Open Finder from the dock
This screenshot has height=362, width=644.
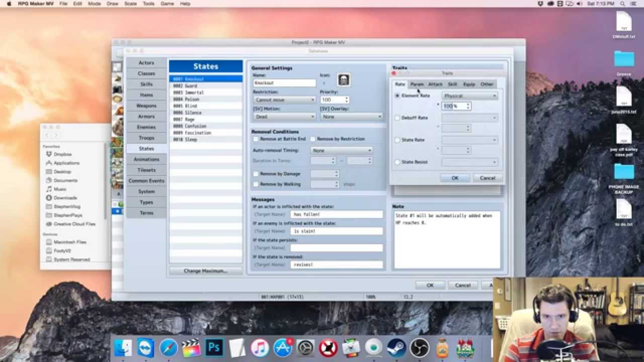pos(123,348)
